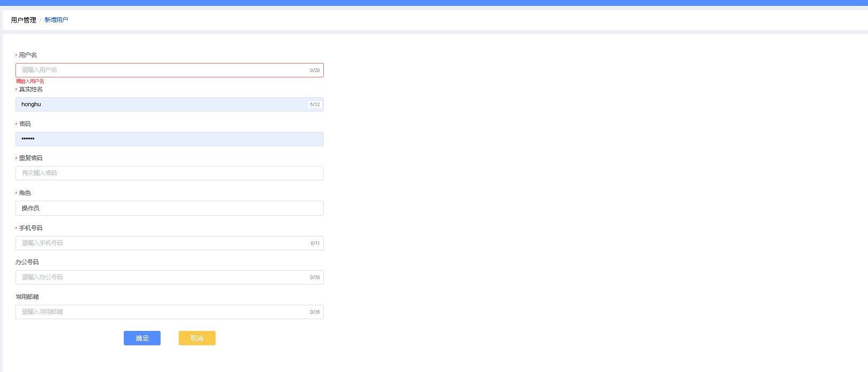Click the 办公号码 input field
868x372 pixels.
[169, 277]
